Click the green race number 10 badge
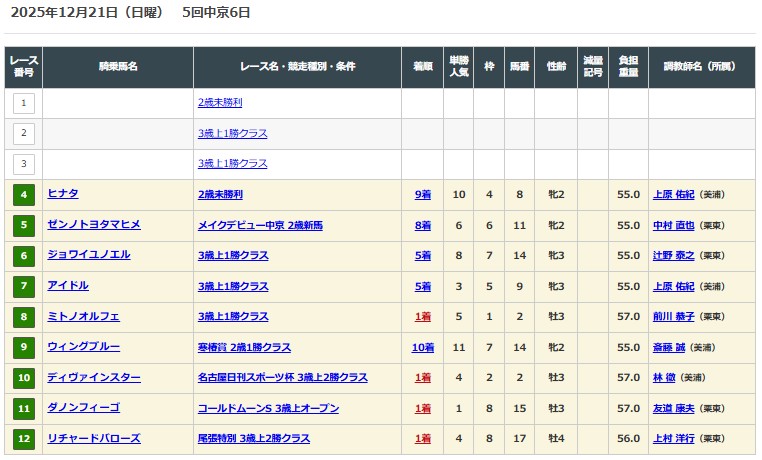This screenshot has height=460, width=762. click(x=24, y=378)
